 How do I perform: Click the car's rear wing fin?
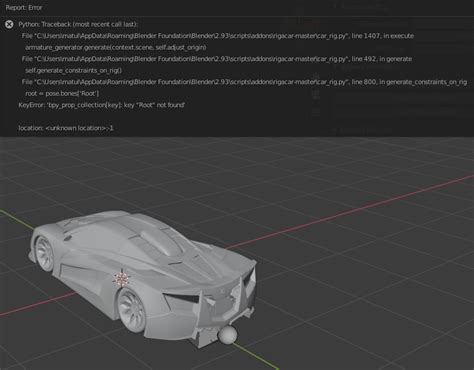[248, 282]
